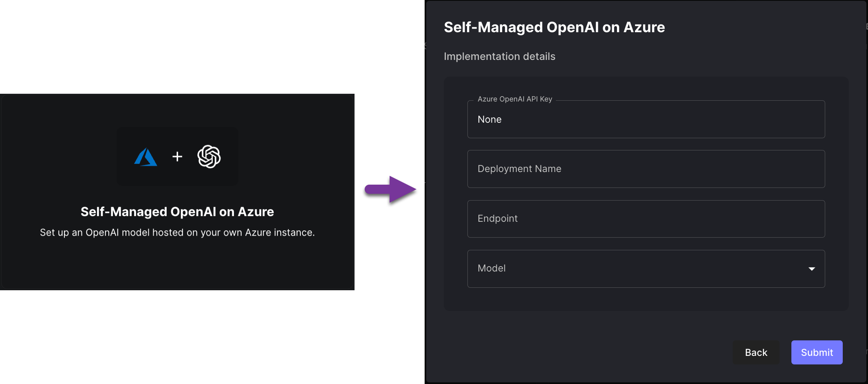Screen dimensions: 868x384
Task: Click the dialog heading Self-Managed OpenAI on Azure
Action: 554,27
